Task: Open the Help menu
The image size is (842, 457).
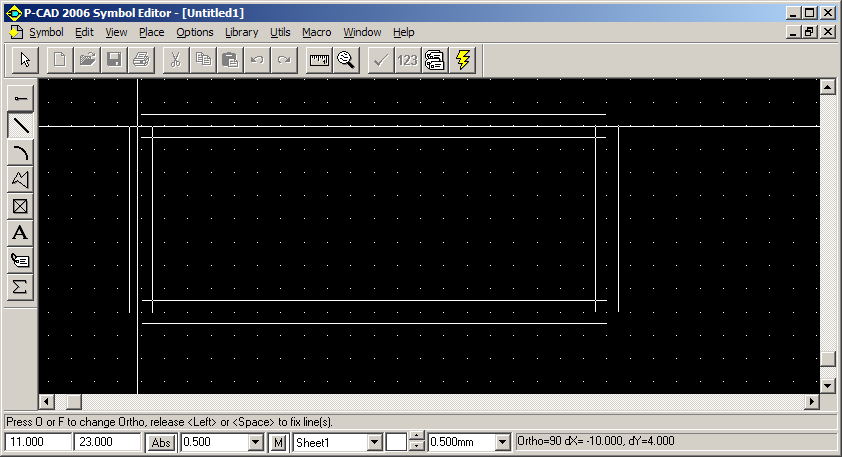Action: [404, 32]
